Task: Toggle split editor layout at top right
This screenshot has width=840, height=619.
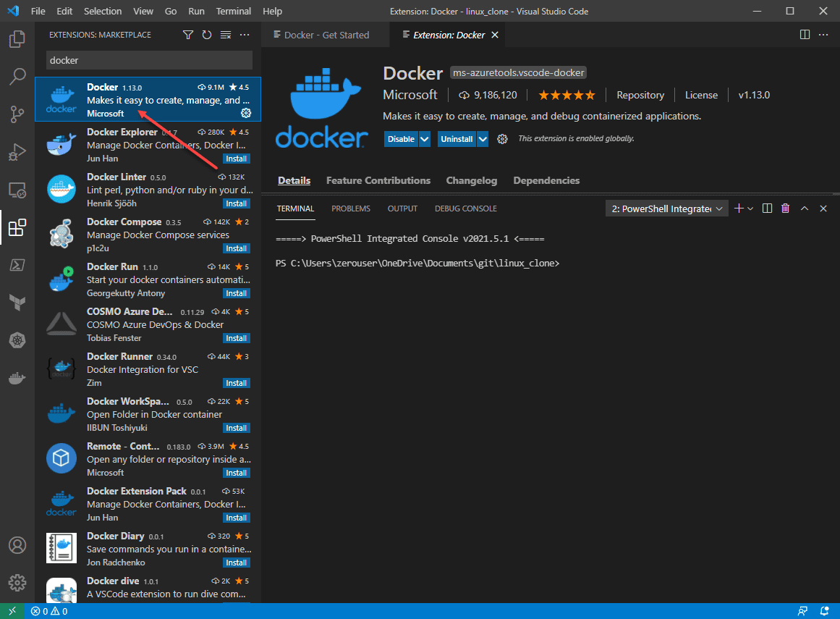Action: pyautogui.click(x=805, y=35)
